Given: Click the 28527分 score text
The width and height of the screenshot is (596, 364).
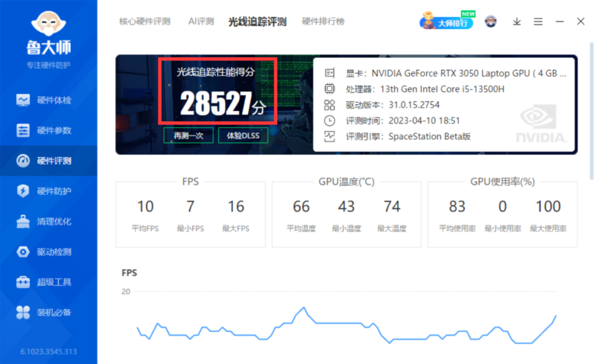Looking at the screenshot, I should click(222, 103).
